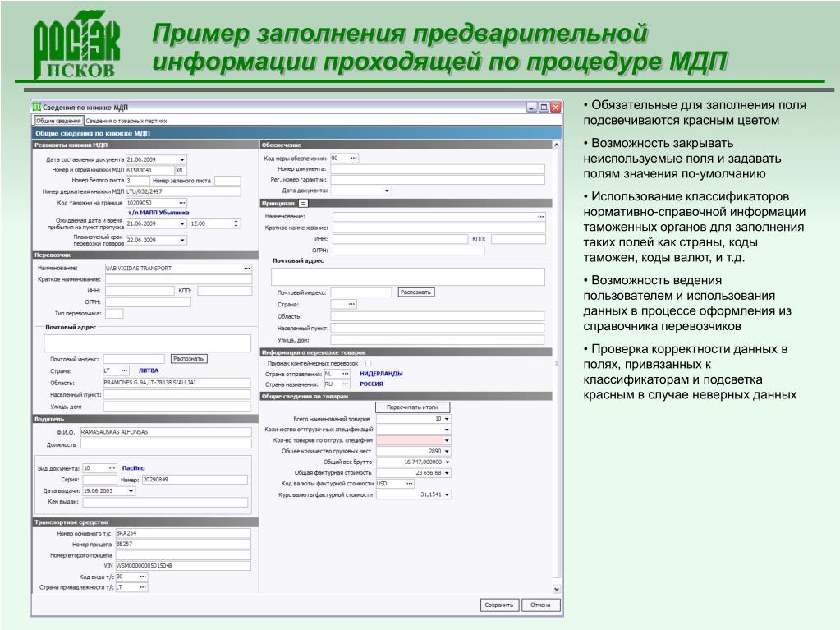840x630 pixels.
Task: Click the Номер прицепа field
Action: (x=182, y=545)
